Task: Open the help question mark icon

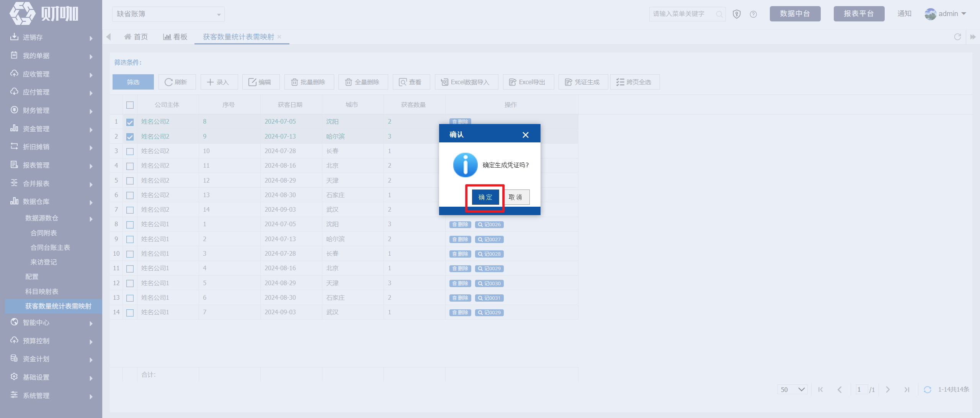Action: [x=753, y=14]
